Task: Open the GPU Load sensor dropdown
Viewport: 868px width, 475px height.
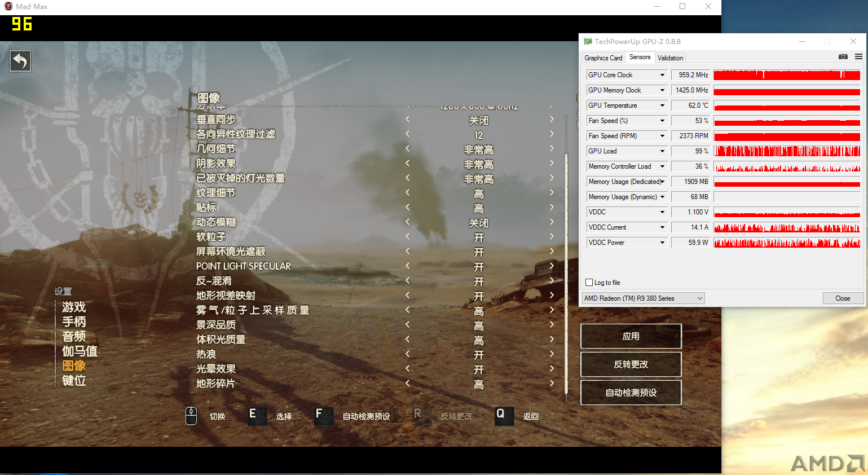Action: point(662,151)
